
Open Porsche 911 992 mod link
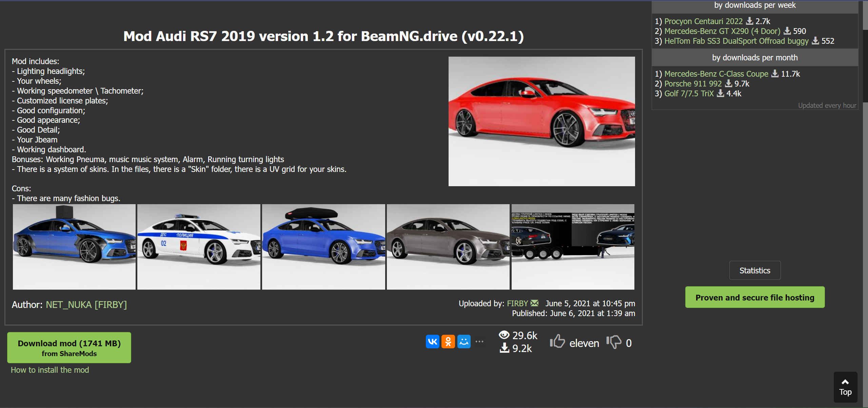tap(693, 83)
